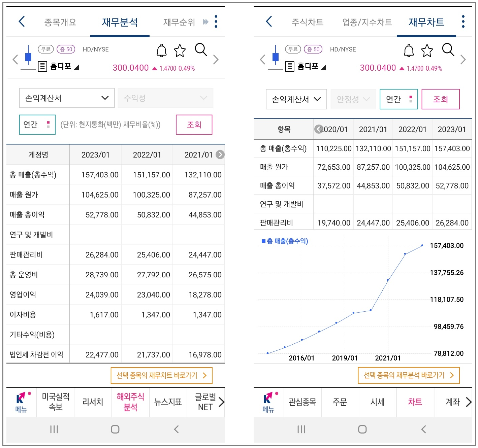Tap search magnifier on left screen
Viewport: 478px width, 448px height.
pos(201,50)
